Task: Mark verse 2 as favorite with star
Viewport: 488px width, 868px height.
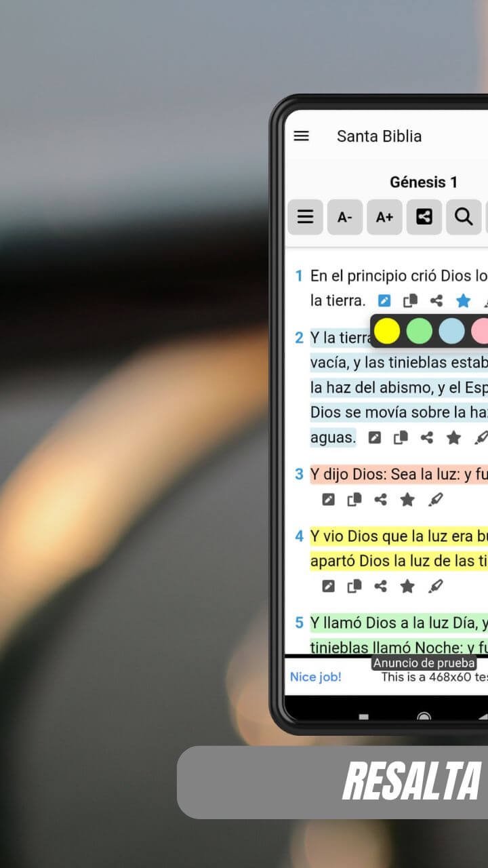Action: (453, 438)
